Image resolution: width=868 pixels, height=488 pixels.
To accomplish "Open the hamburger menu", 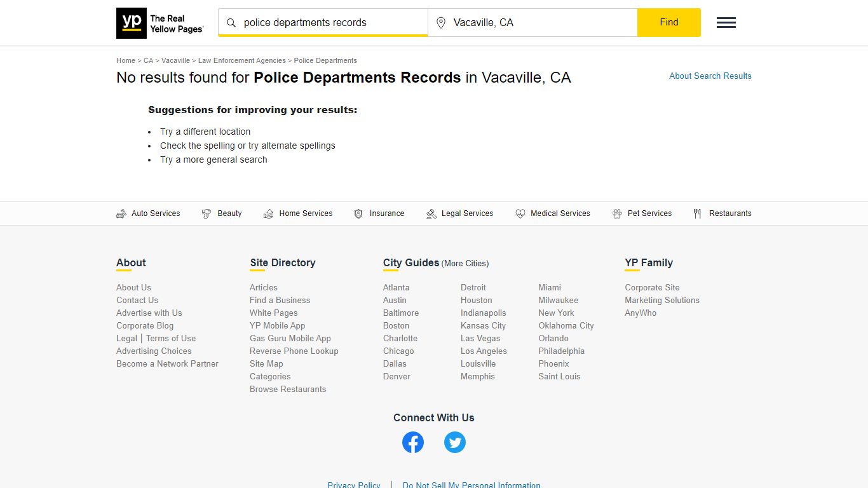I will point(726,23).
